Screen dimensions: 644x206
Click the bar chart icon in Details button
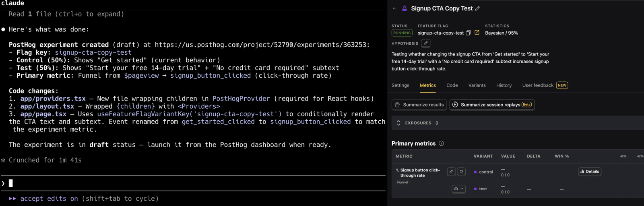582,171
